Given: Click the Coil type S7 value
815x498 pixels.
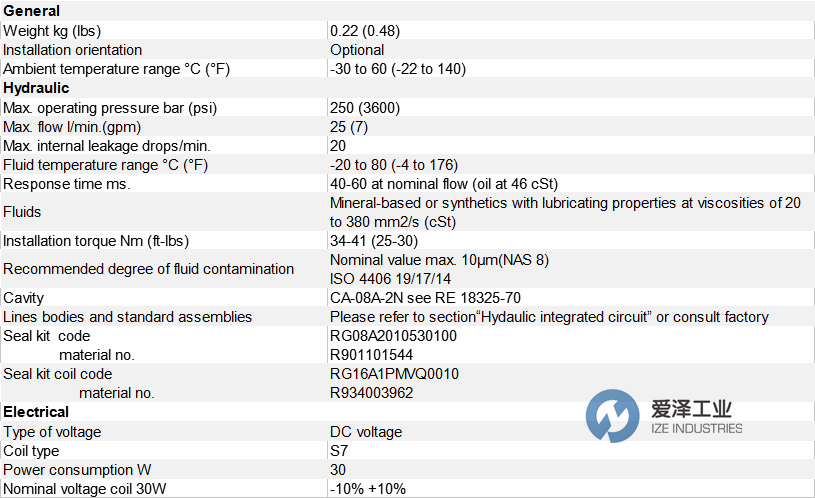Looking at the screenshot, I should 341,451.
